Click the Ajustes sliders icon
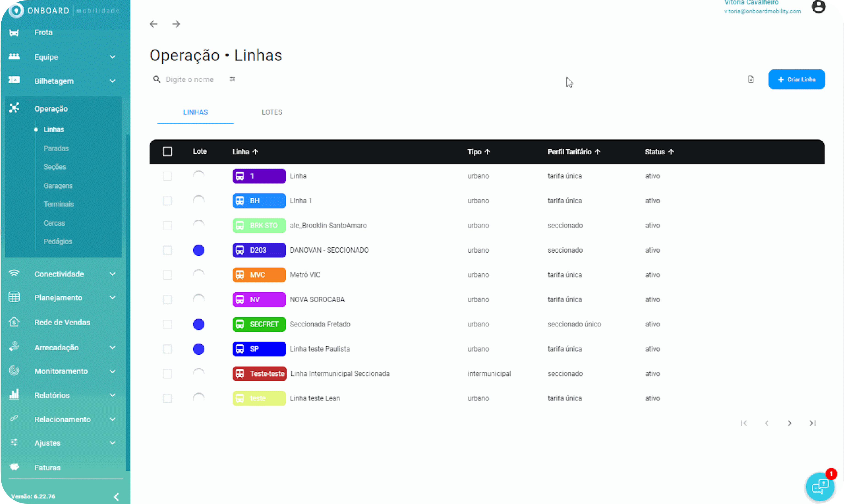This screenshot has width=844, height=504. coord(14,443)
